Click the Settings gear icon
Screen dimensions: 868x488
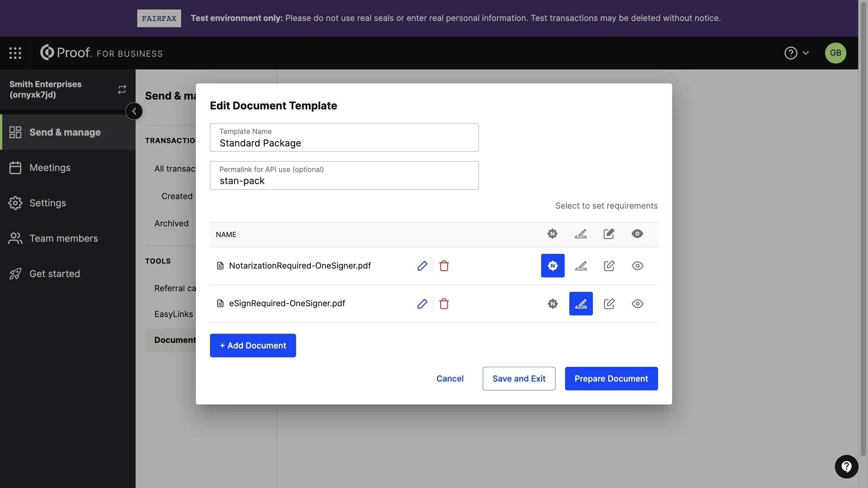coord(15,203)
